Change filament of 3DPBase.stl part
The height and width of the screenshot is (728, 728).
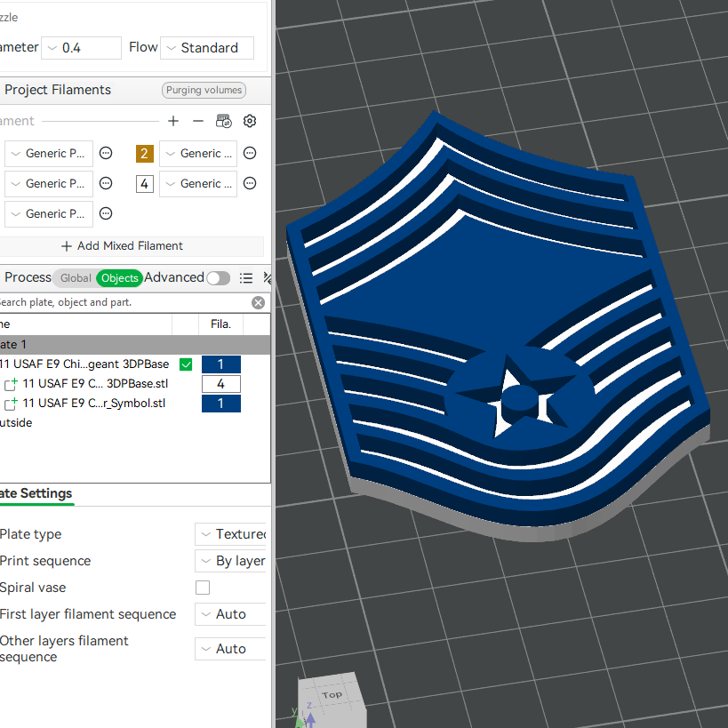pos(221,384)
